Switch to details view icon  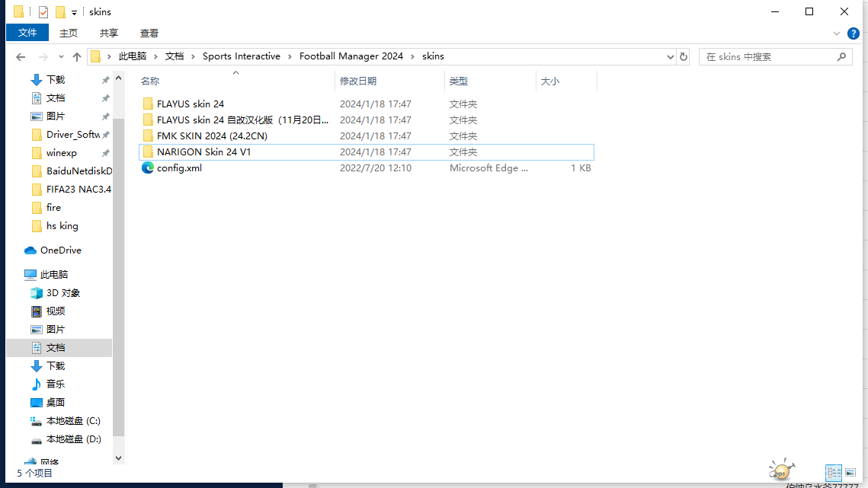(834, 473)
